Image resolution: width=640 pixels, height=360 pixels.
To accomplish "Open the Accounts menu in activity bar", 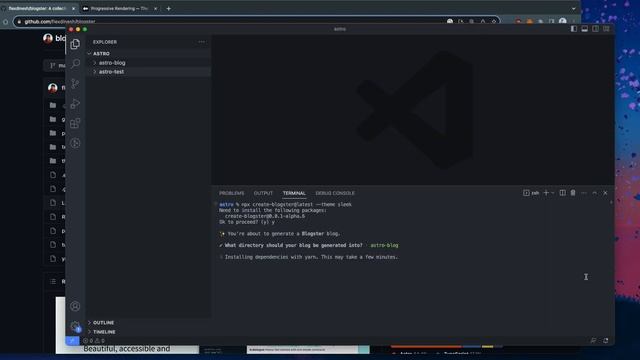I will click(x=75, y=306).
